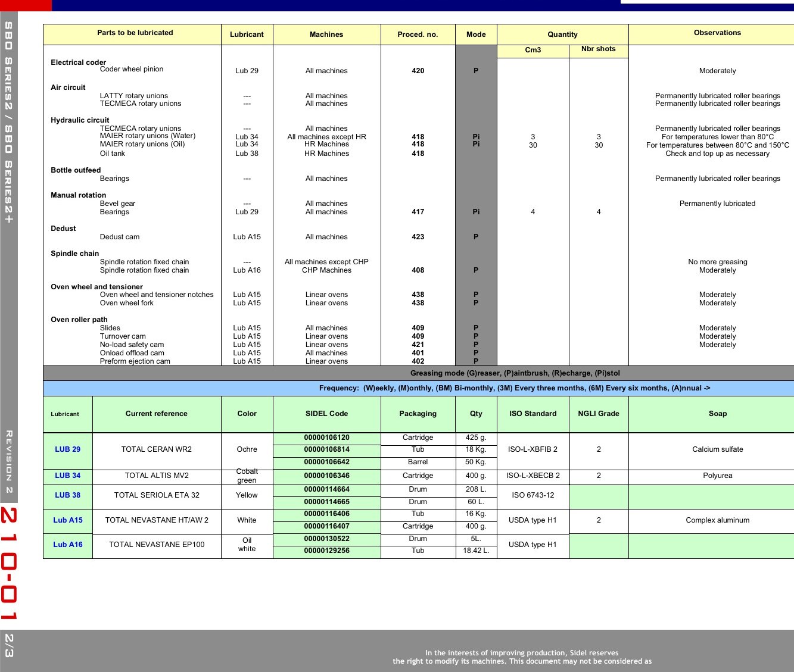Select the Lub A15 lubricant entry
Viewport: 794px width, 672px height.
(68, 521)
